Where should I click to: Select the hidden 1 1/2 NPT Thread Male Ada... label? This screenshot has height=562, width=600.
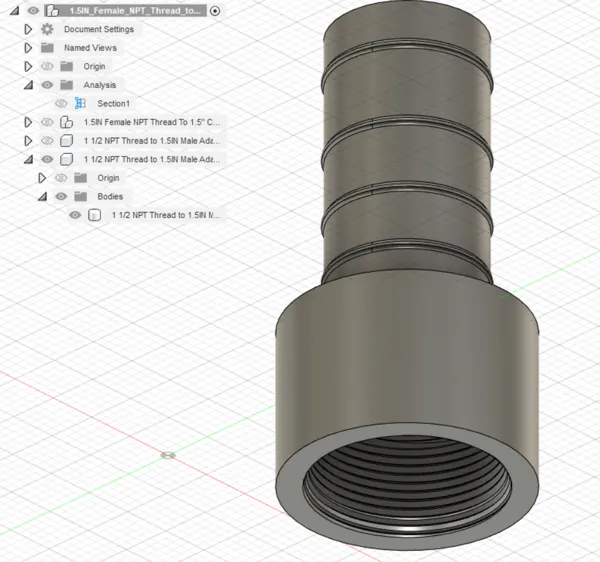click(x=152, y=141)
